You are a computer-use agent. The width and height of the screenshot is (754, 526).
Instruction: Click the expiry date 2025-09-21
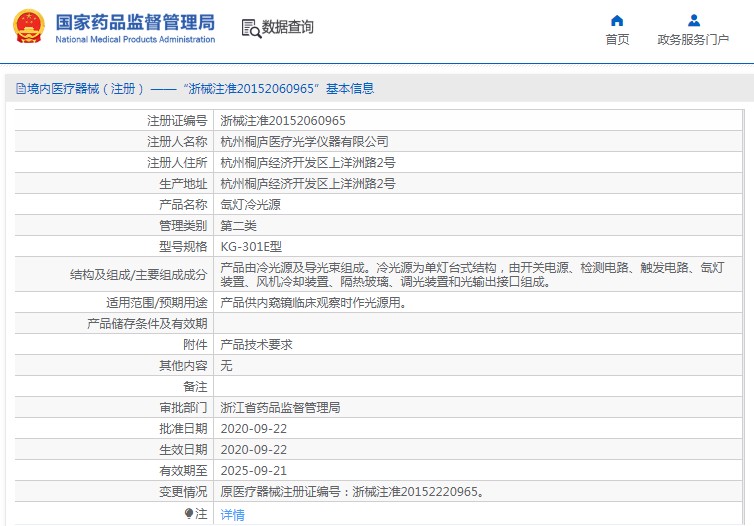tap(254, 471)
